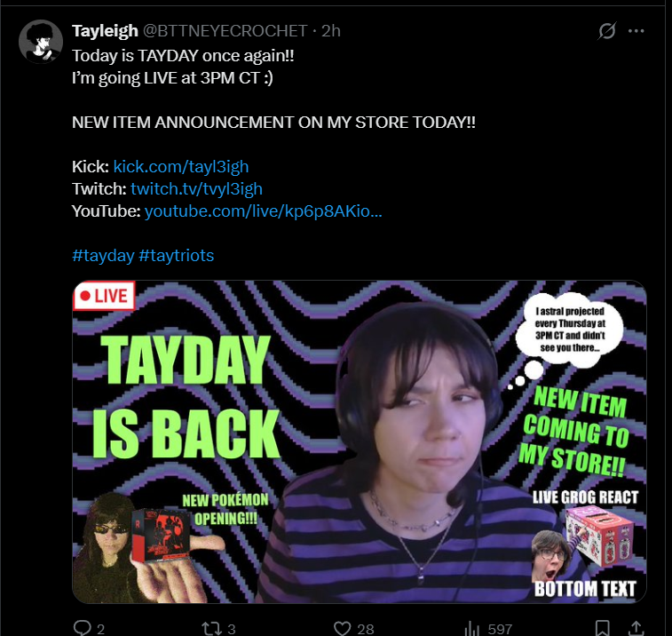
Task: Bookmark this post
Action: pos(603,628)
